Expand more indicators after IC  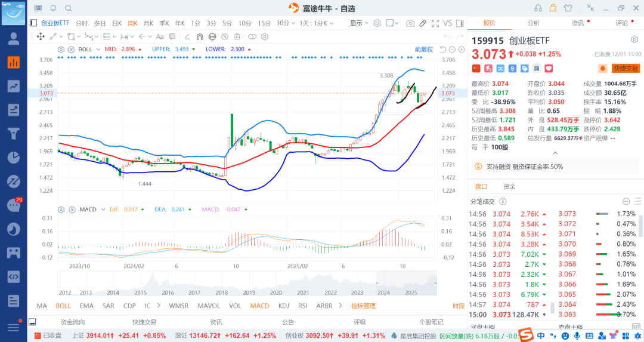pos(159,306)
